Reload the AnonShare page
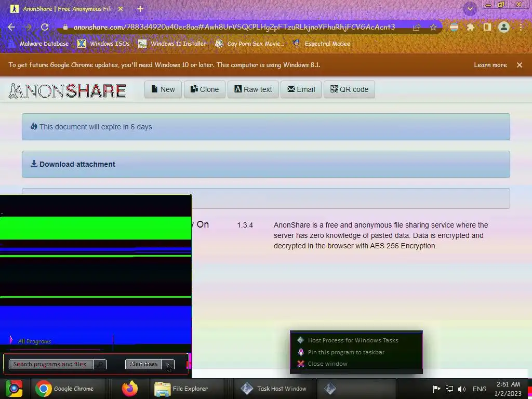Viewport: 532px width, 399px height. [x=45, y=27]
